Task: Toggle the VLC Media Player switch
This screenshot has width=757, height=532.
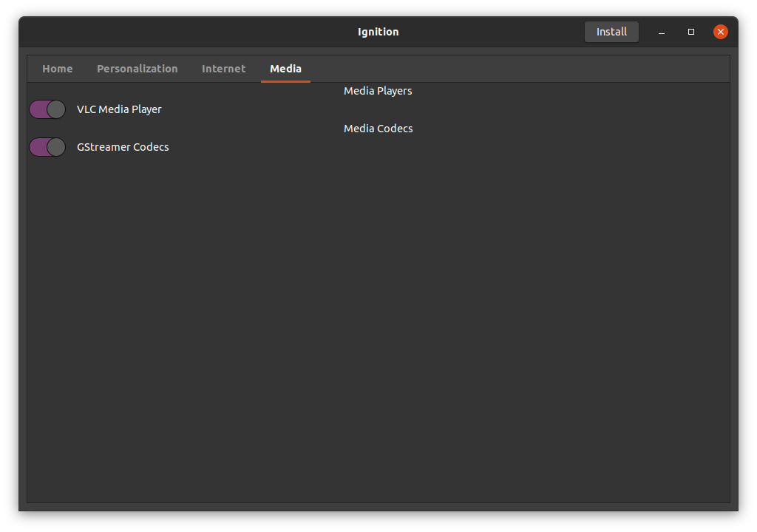Action: 47,109
